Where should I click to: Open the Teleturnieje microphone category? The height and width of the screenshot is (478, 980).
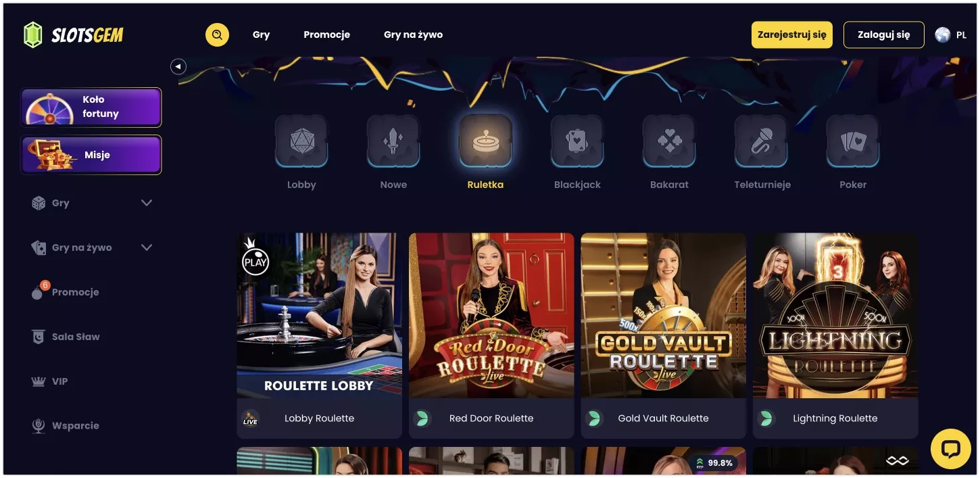[x=761, y=141]
